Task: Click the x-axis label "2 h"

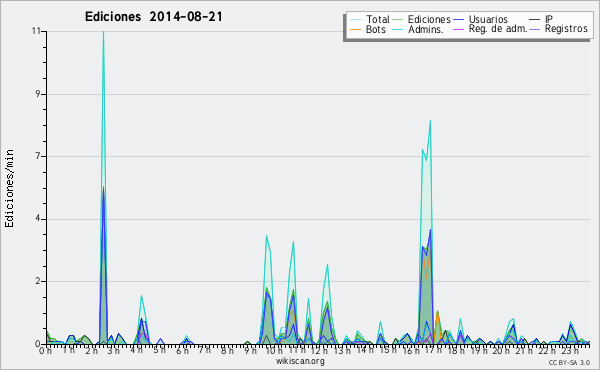Action: [91, 350]
